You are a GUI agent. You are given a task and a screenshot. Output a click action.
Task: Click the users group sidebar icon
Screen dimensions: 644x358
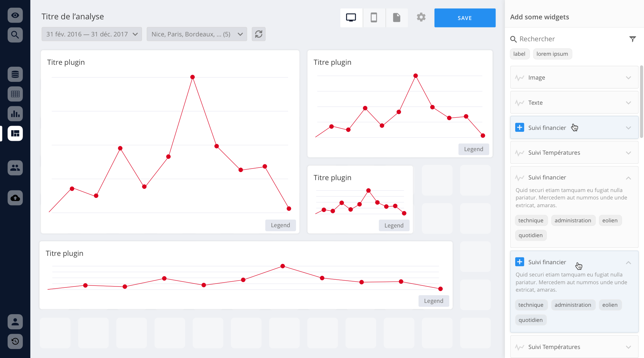15,168
